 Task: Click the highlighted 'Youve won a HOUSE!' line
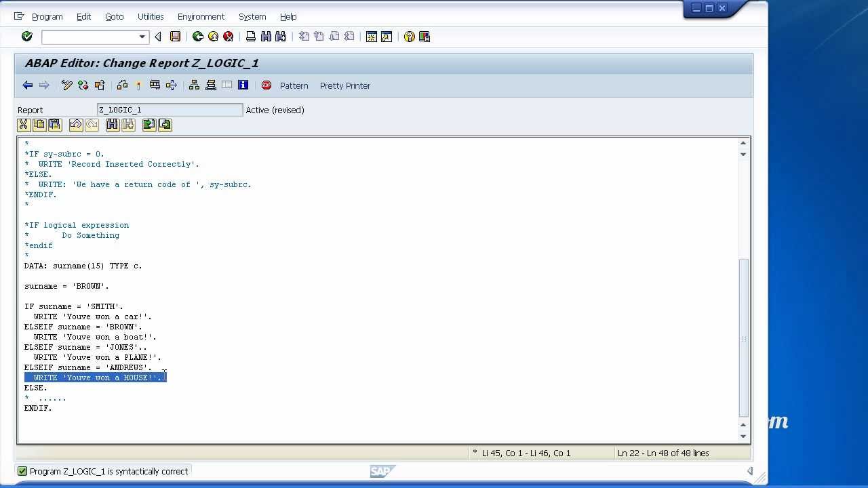click(96, 378)
